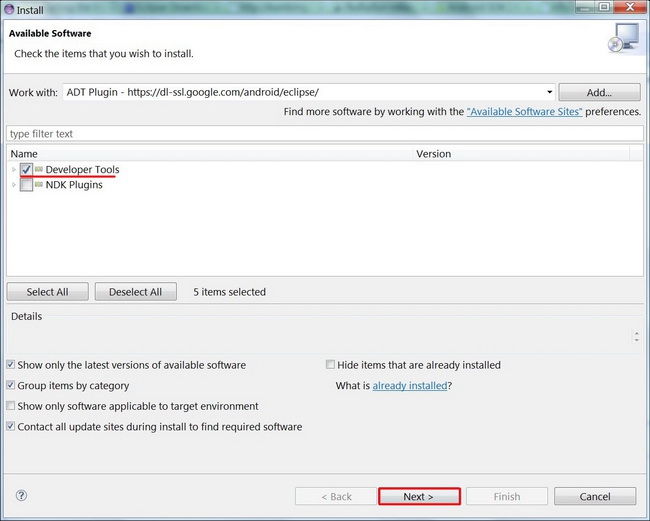
Task: Open the Available Software Sites link
Action: click(x=524, y=111)
